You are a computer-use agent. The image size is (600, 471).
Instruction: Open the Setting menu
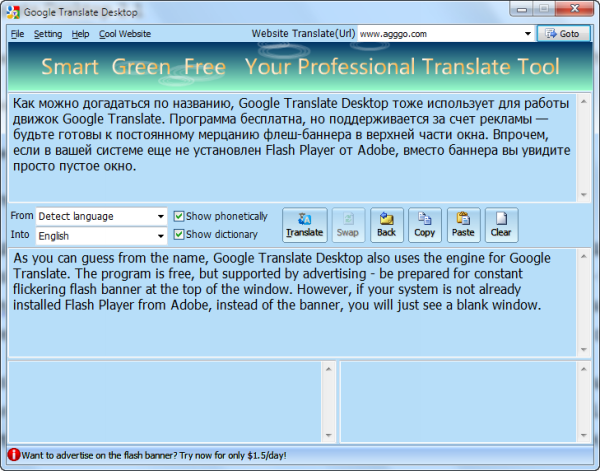pos(48,34)
